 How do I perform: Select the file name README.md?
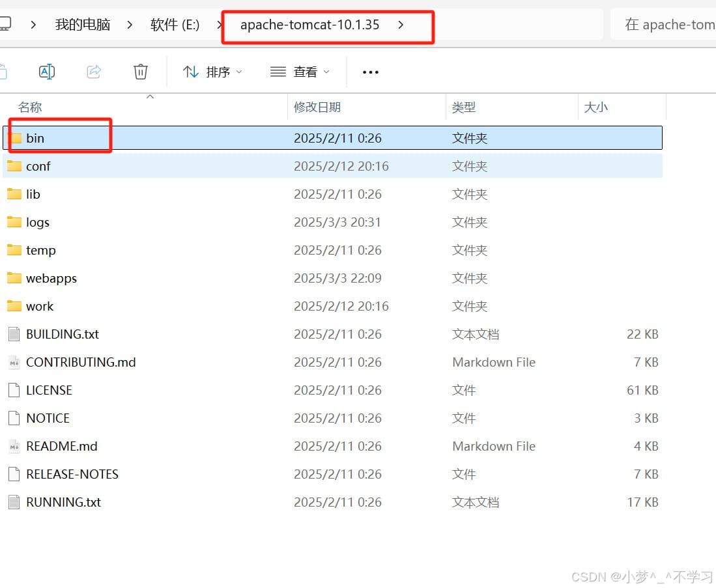pyautogui.click(x=62, y=446)
